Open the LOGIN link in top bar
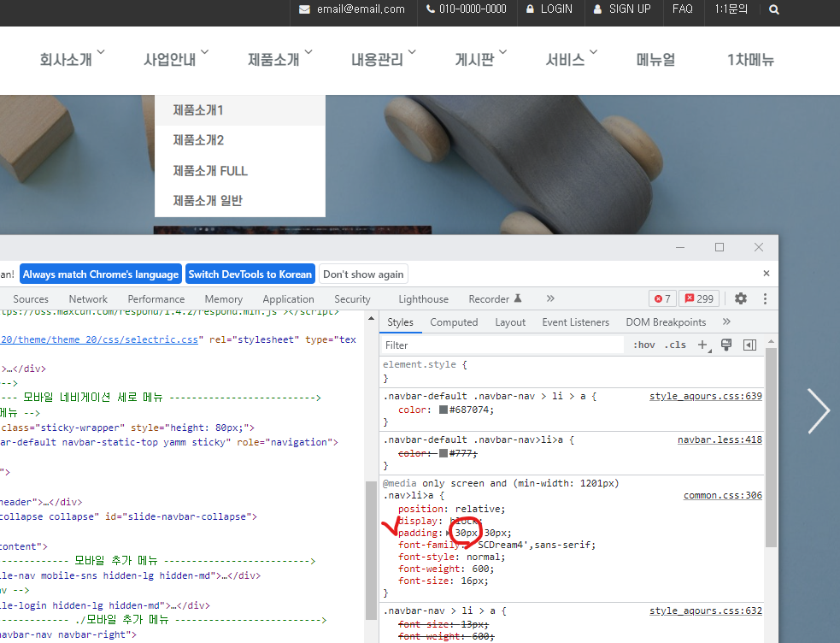The height and width of the screenshot is (643, 840). 556,9
